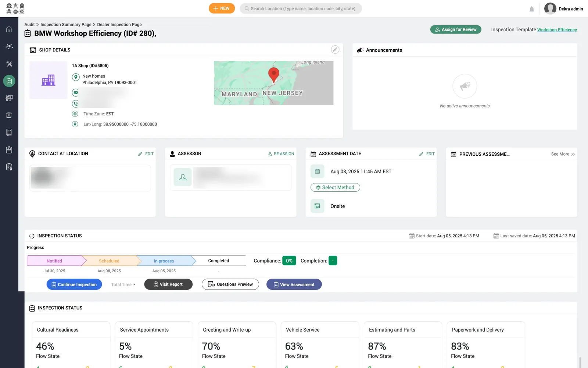Click the View Assessment button
Image resolution: width=588 pixels, height=368 pixels.
tap(294, 284)
